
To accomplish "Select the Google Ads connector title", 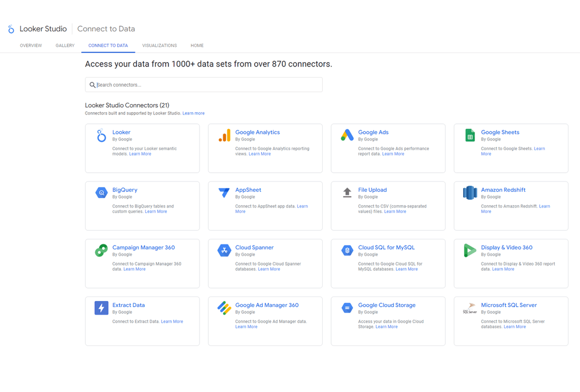I will [x=373, y=132].
